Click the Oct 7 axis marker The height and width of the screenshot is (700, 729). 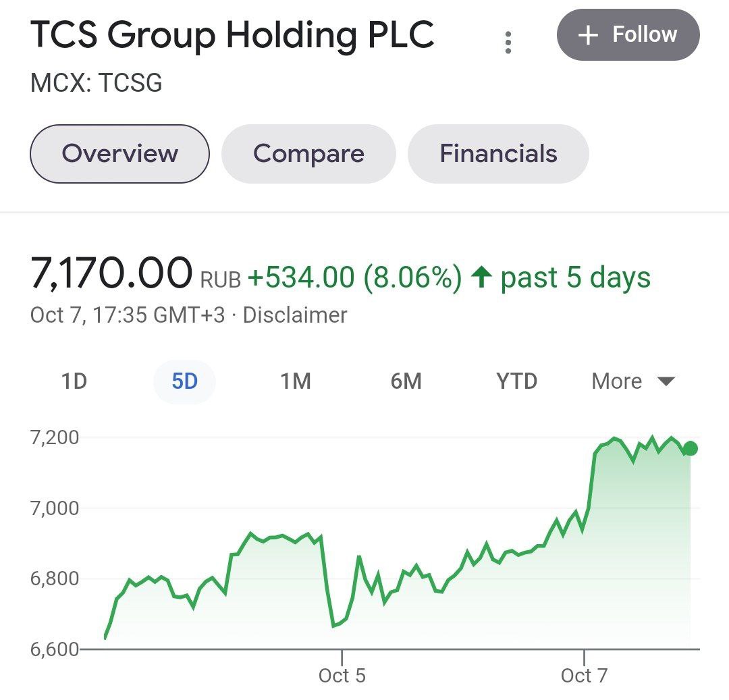[584, 675]
